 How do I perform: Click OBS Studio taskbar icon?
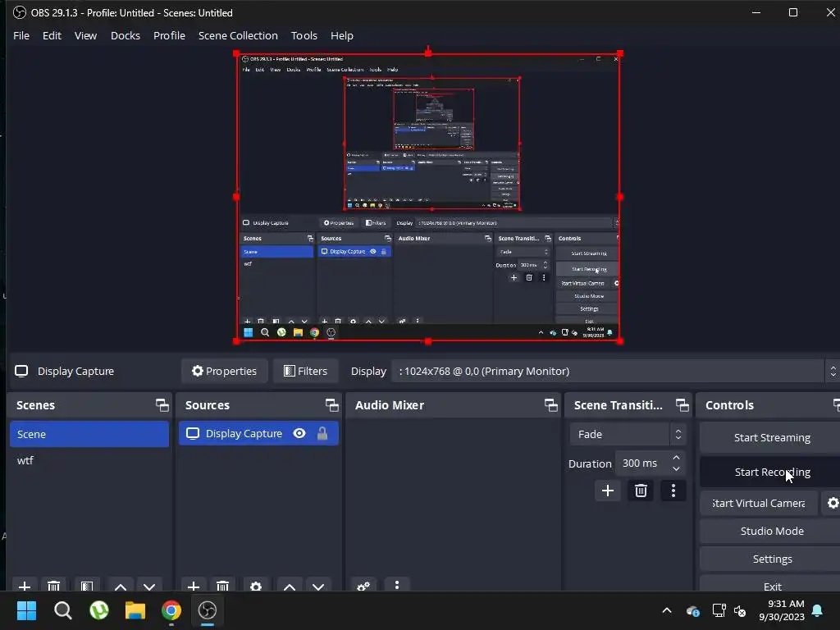(208, 610)
